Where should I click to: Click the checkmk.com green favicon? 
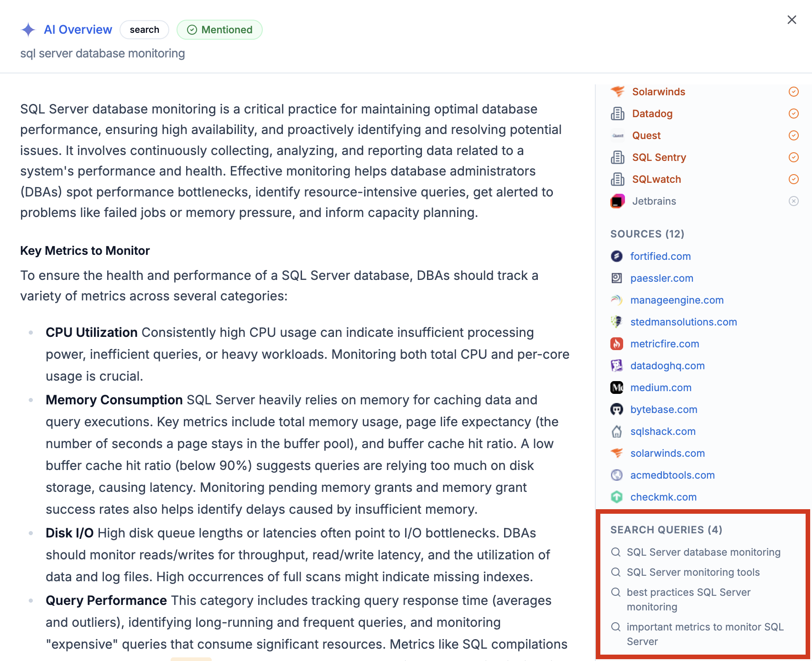tap(616, 496)
